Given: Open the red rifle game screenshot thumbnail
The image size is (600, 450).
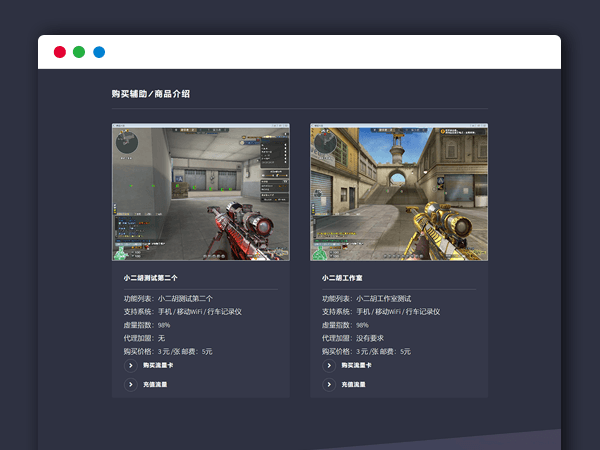Looking at the screenshot, I should [200, 192].
